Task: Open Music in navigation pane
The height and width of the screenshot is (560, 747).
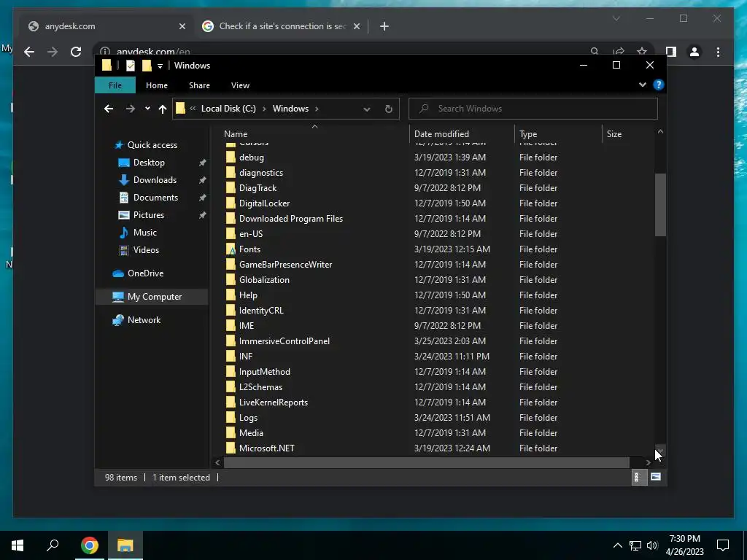Action: click(145, 233)
